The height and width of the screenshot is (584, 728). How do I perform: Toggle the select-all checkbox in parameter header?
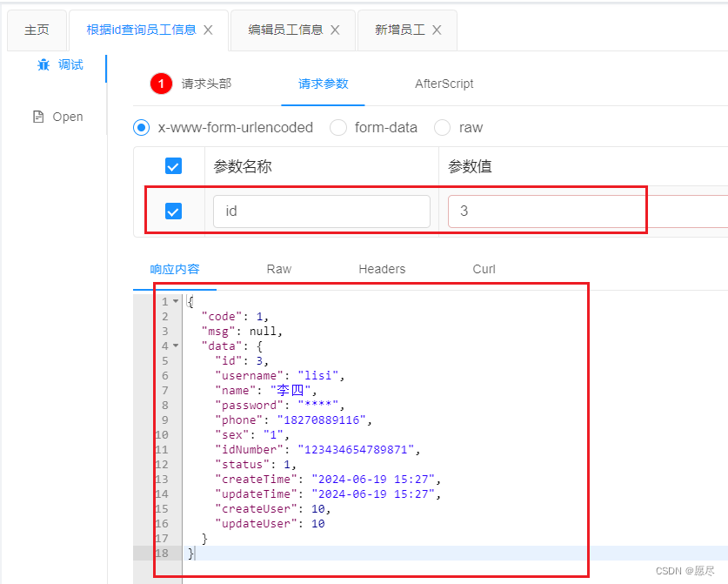tap(173, 165)
